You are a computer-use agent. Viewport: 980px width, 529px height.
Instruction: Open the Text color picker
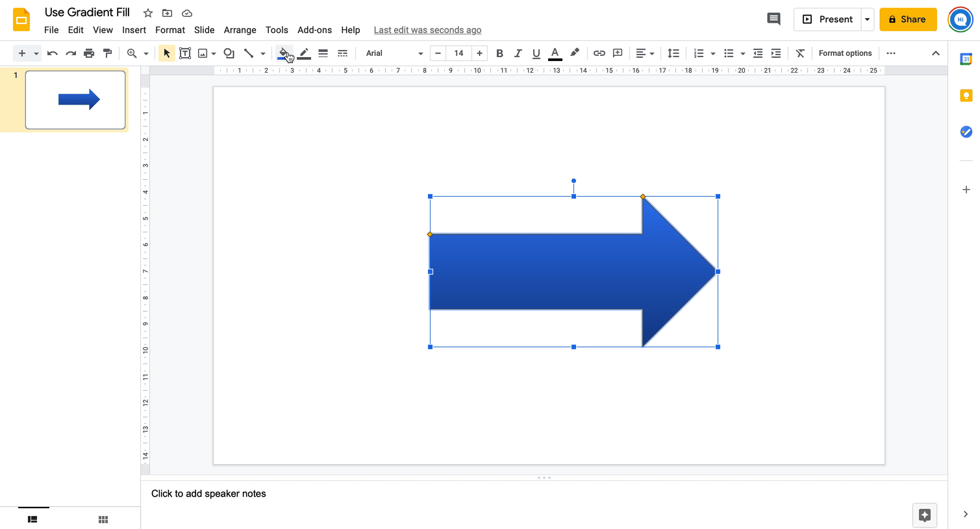555,53
